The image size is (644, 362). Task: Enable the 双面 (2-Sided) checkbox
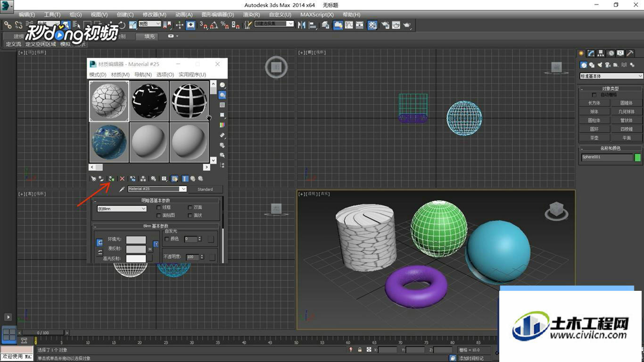tap(190, 207)
